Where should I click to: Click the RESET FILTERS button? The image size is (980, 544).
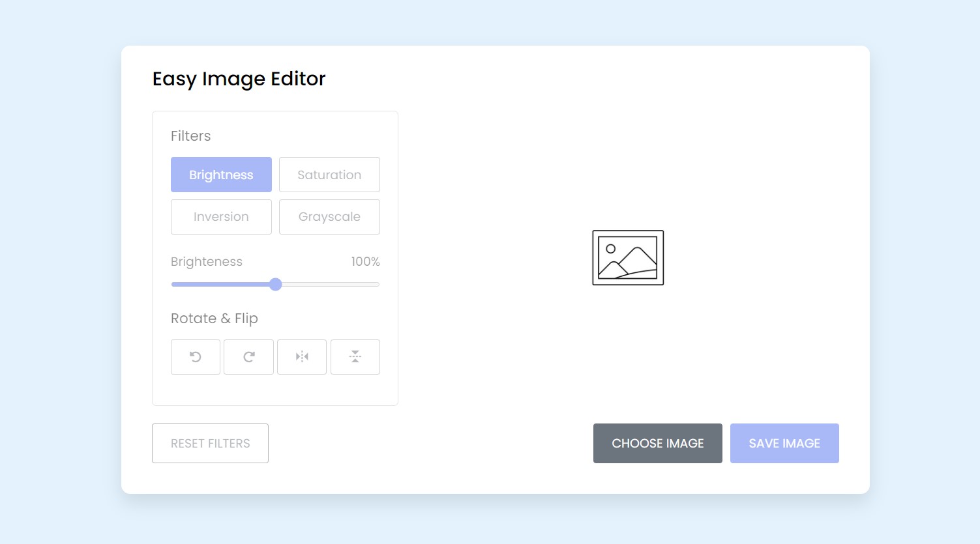click(210, 443)
